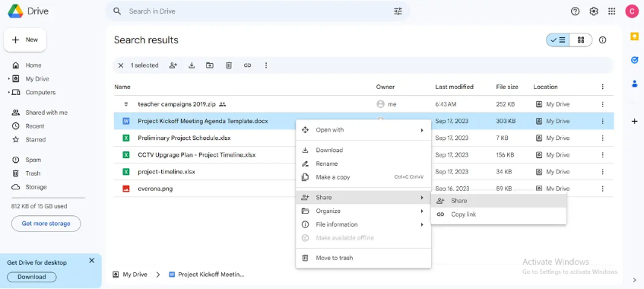Open the Help question mark icon
The image size is (644, 289).
575,11
